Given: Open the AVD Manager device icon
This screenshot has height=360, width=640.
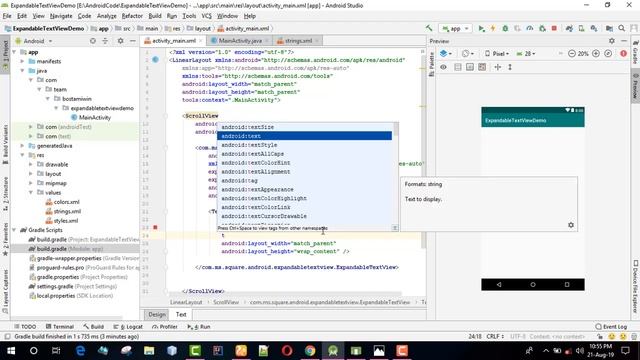Looking at the screenshot, I should [581, 28].
